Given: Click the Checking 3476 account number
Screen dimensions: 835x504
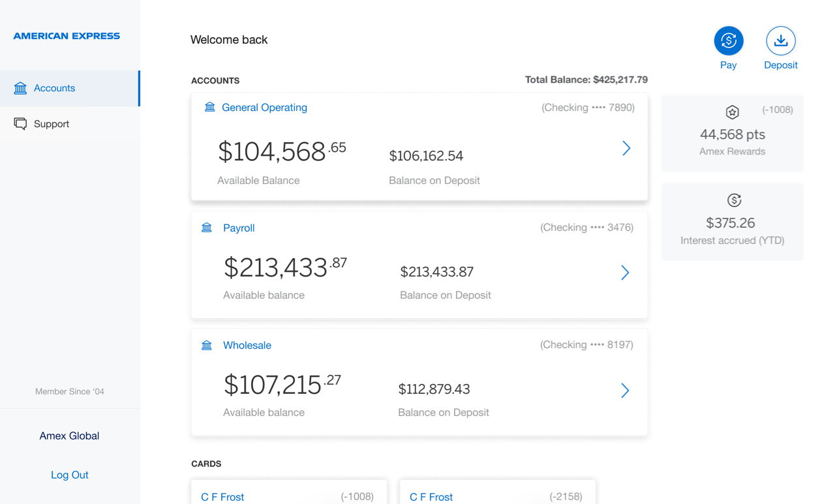Looking at the screenshot, I should 586,228.
